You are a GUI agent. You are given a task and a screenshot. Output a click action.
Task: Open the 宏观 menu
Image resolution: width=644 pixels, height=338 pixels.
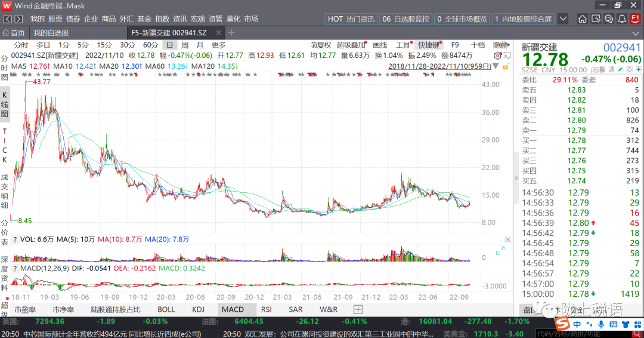coord(197,19)
